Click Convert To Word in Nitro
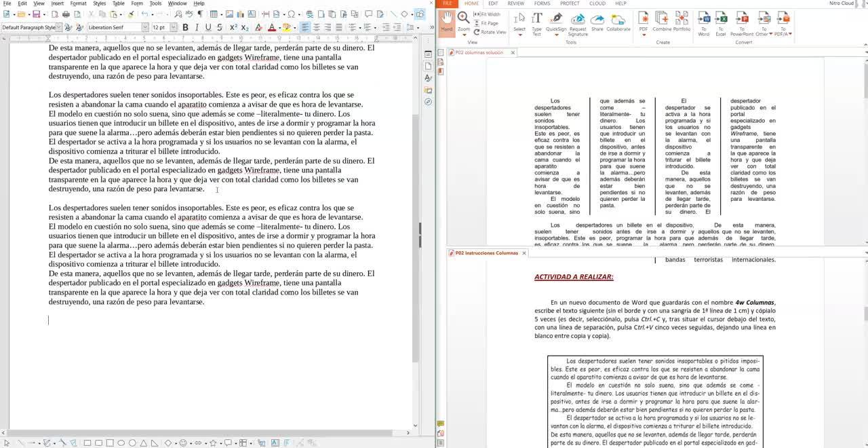This screenshot has width=868, height=448. pos(704,24)
